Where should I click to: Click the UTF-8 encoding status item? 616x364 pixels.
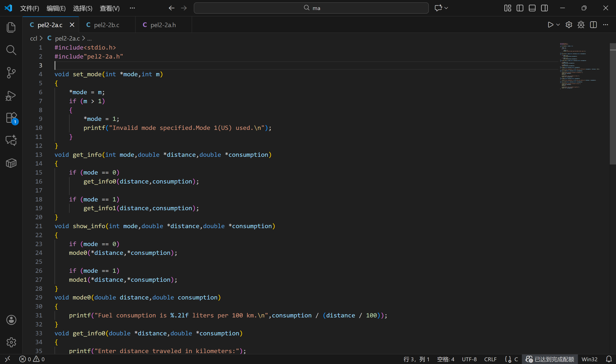469,359
